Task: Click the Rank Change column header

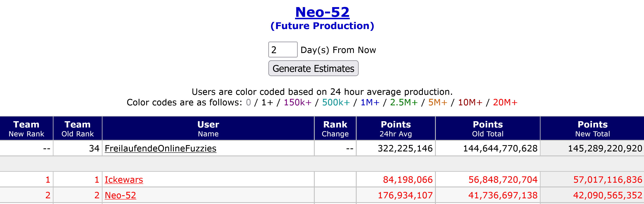Action: (335, 128)
